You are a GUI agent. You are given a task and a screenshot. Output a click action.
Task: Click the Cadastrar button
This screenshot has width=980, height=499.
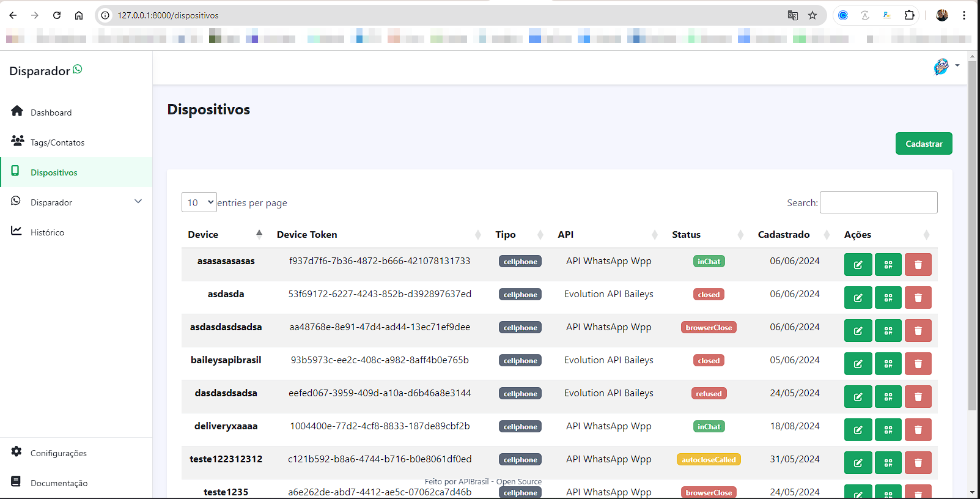[924, 144]
